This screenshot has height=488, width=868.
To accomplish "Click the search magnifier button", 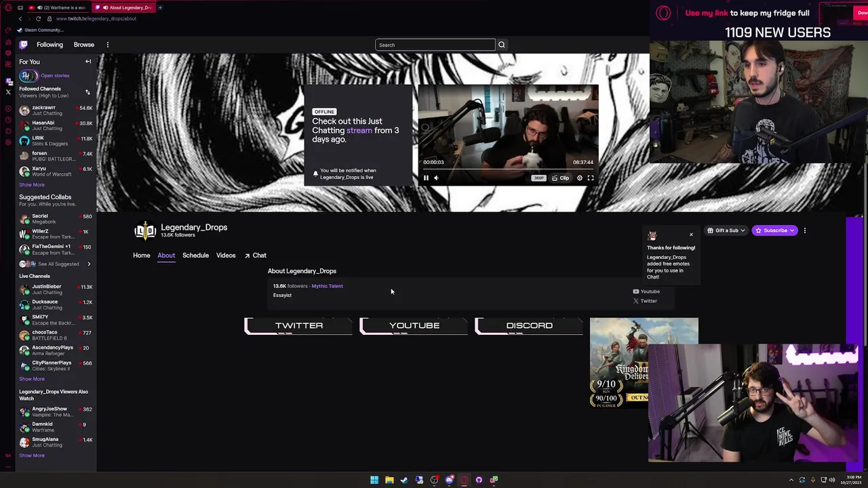I will tap(502, 45).
